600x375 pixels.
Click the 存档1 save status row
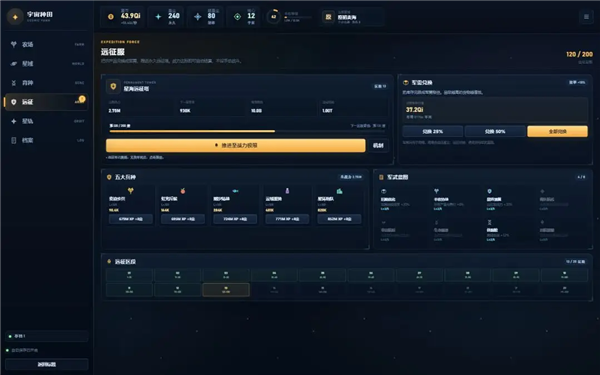47,336
